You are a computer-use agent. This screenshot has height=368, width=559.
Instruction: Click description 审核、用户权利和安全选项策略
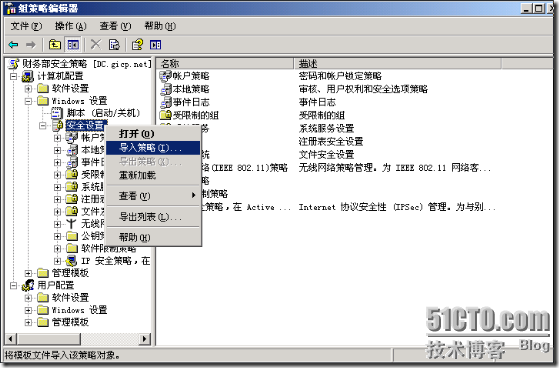[363, 89]
